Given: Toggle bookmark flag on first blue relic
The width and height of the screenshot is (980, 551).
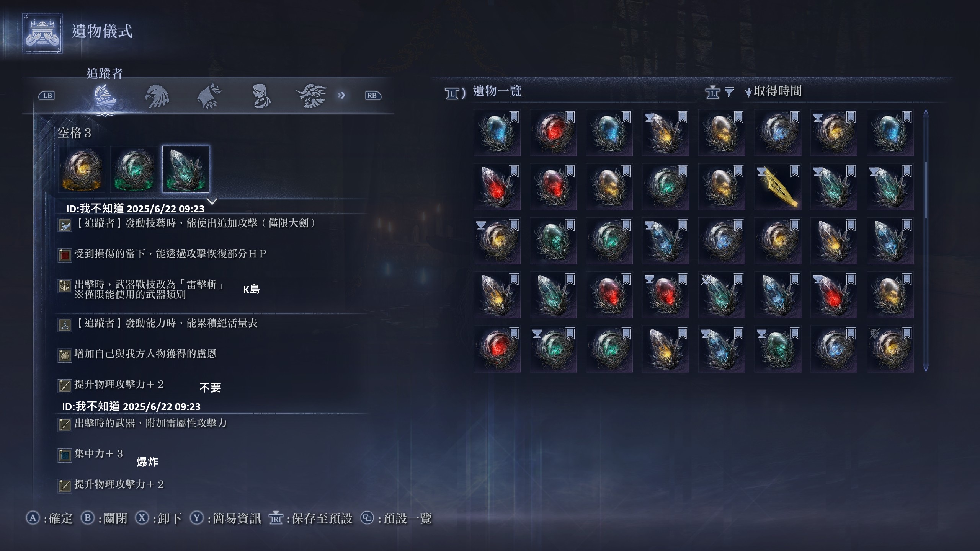Looking at the screenshot, I should tap(514, 117).
